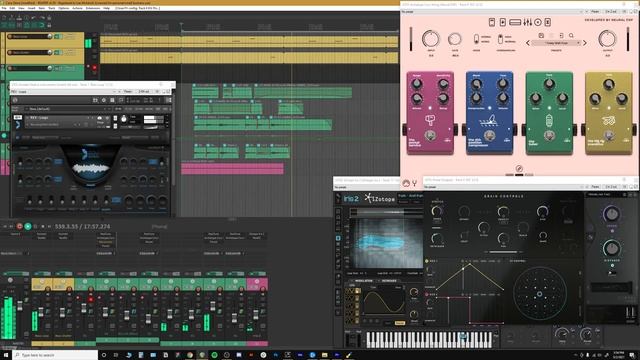Select the previous preset arrow in the amp plugin
Image resolution: width=640 pixels, height=360 pixels.
[x=528, y=42]
